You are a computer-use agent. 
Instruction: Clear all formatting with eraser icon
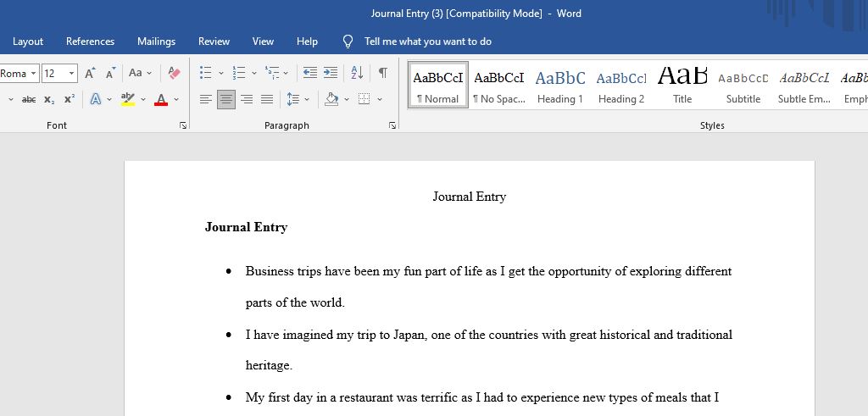(x=175, y=73)
